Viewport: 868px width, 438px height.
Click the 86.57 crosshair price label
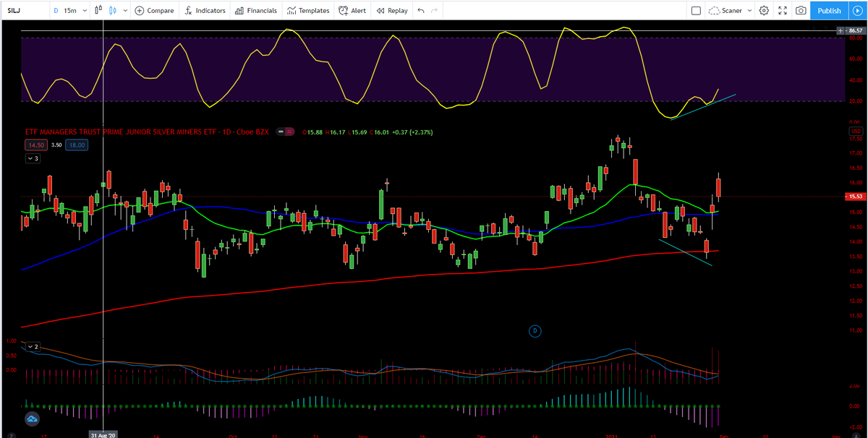856,30
